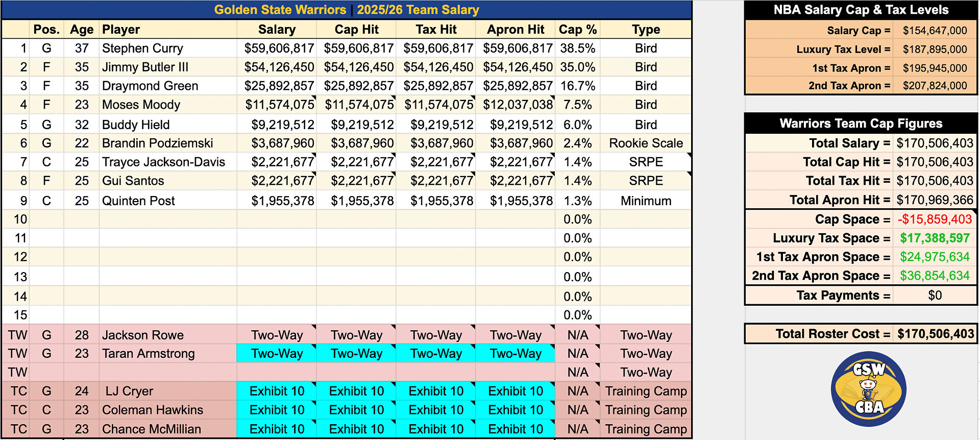Click the Salary Cap value $154,647,000
The image size is (980, 440).
[935, 31]
